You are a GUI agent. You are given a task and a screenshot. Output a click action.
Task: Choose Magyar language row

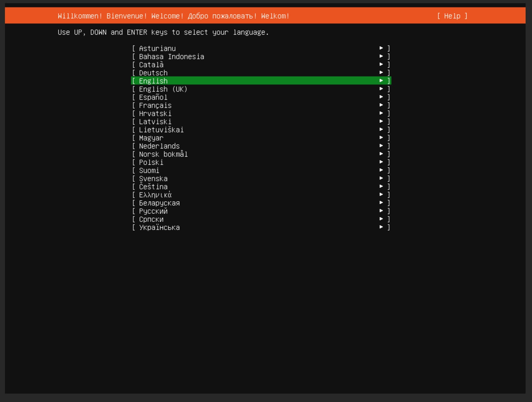(x=261, y=138)
